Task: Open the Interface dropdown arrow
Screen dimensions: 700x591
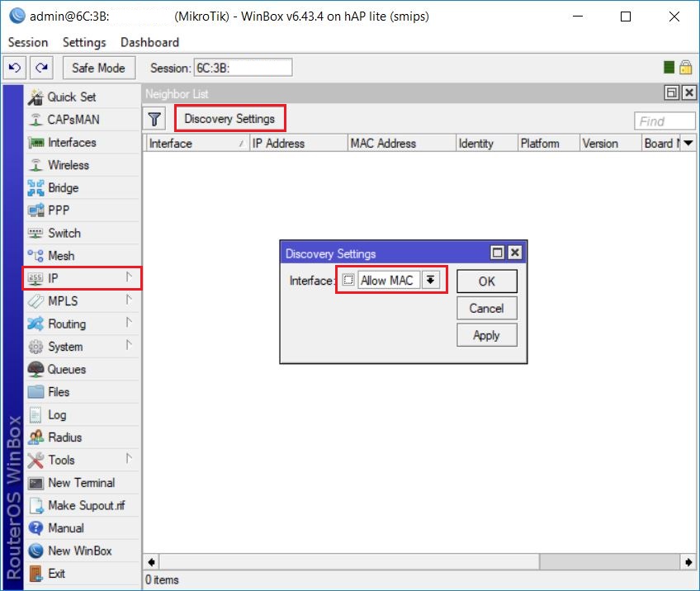Action: point(430,280)
